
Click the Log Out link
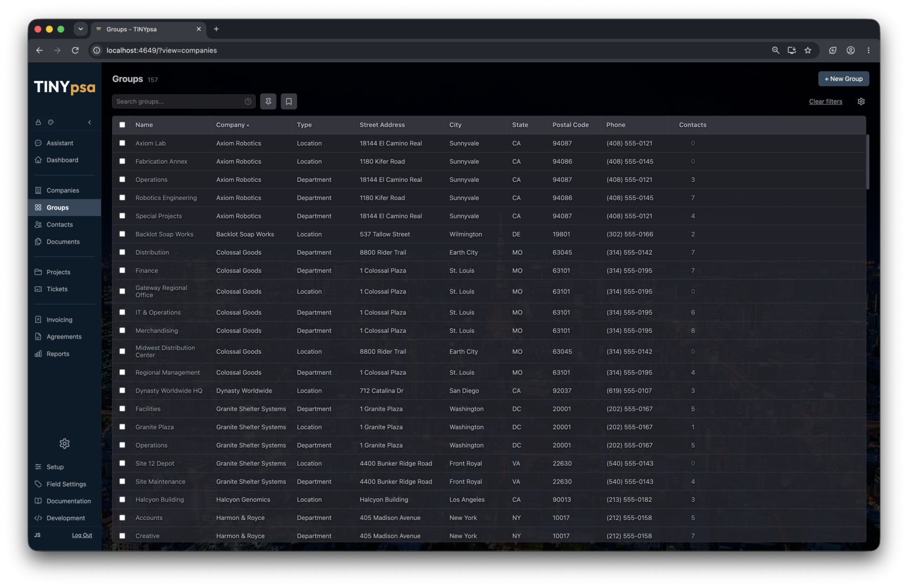click(82, 535)
